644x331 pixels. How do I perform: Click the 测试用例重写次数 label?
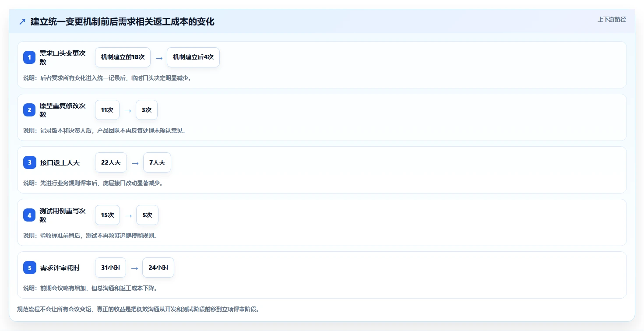coord(63,215)
